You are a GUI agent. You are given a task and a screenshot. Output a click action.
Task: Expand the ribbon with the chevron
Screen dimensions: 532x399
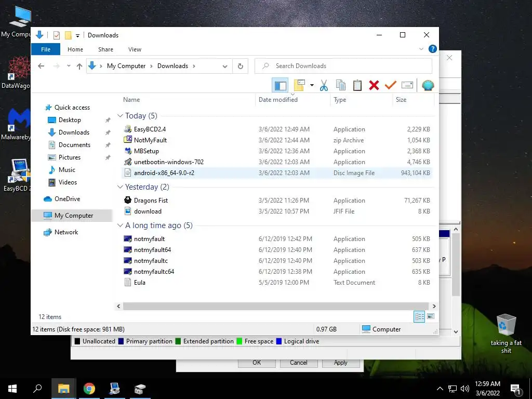click(421, 49)
